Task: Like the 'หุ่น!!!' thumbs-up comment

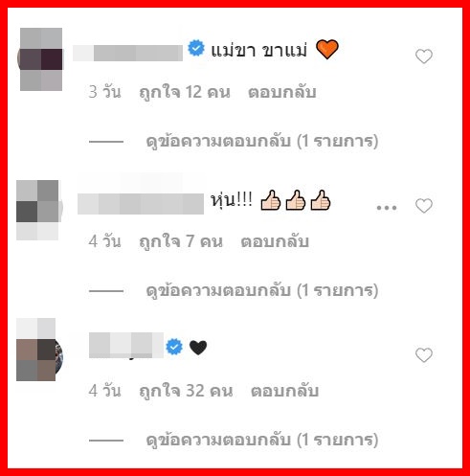Action: coord(424,206)
